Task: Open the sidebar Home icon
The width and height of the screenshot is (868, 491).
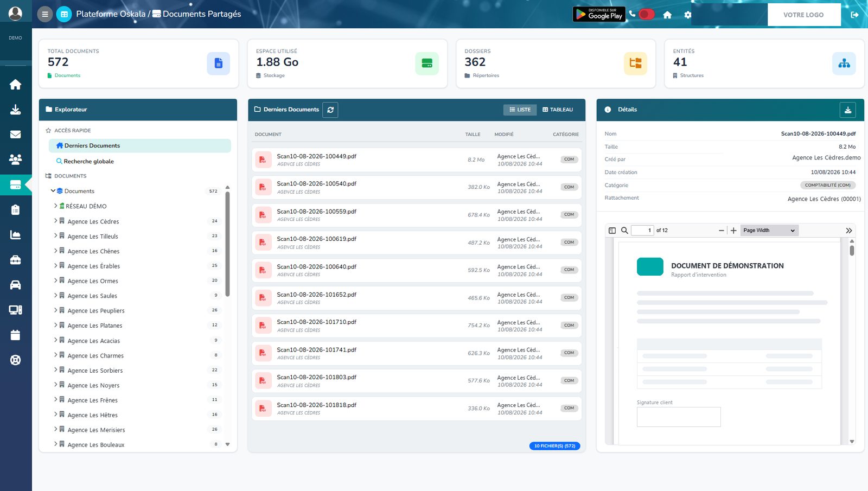Action: (x=16, y=84)
